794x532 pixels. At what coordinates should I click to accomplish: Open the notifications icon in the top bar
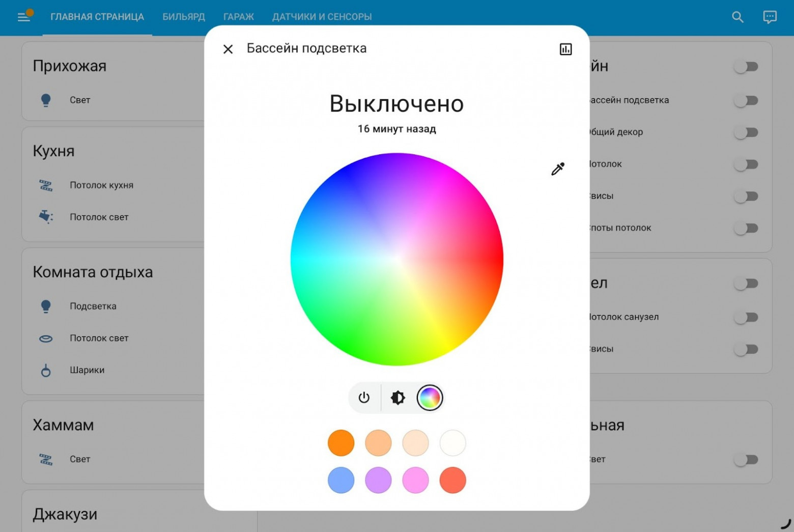(x=770, y=17)
